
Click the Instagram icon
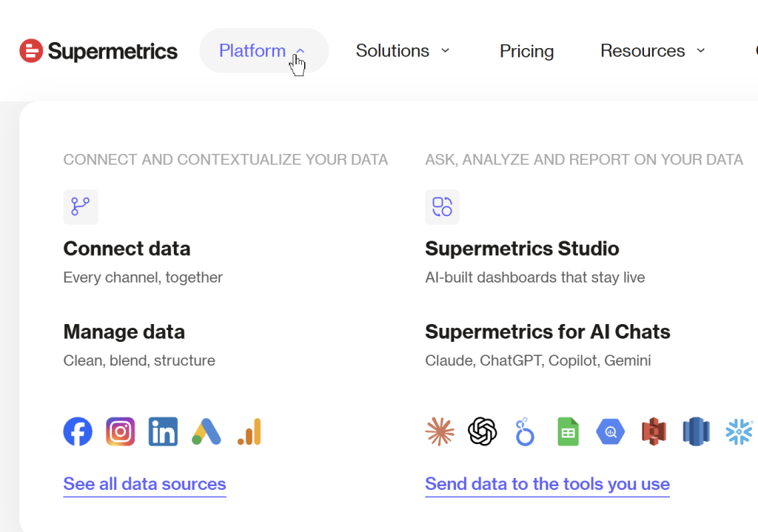121,431
